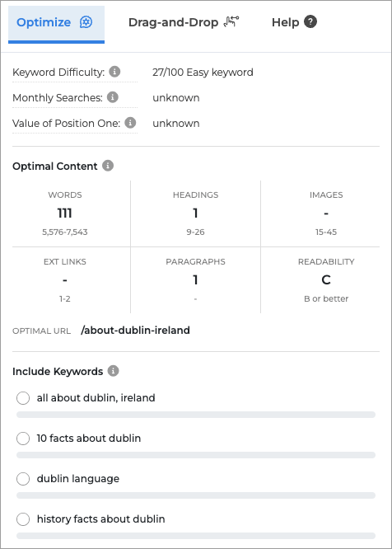
Task: Click the Monthly Searches info icon
Action: pos(113,97)
